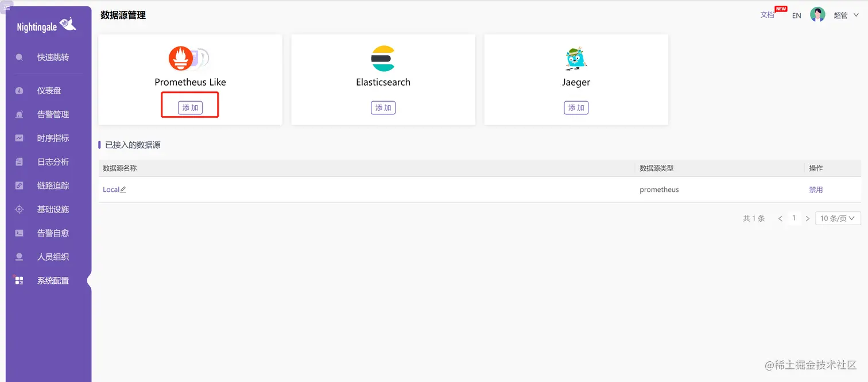Add an Elasticsearch data source
The image size is (868, 382).
point(383,107)
